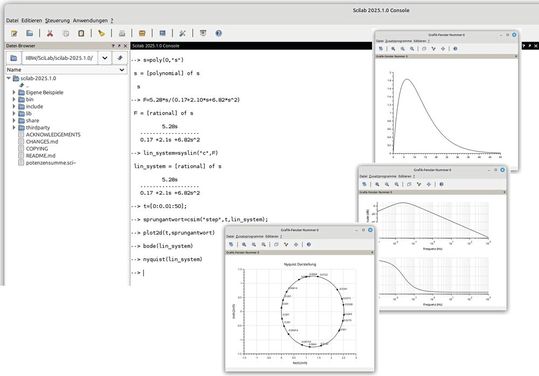The width and height of the screenshot is (539, 376).
Task: Click first zoom magnifier in Nyquist plot window
Action: tap(244, 244)
